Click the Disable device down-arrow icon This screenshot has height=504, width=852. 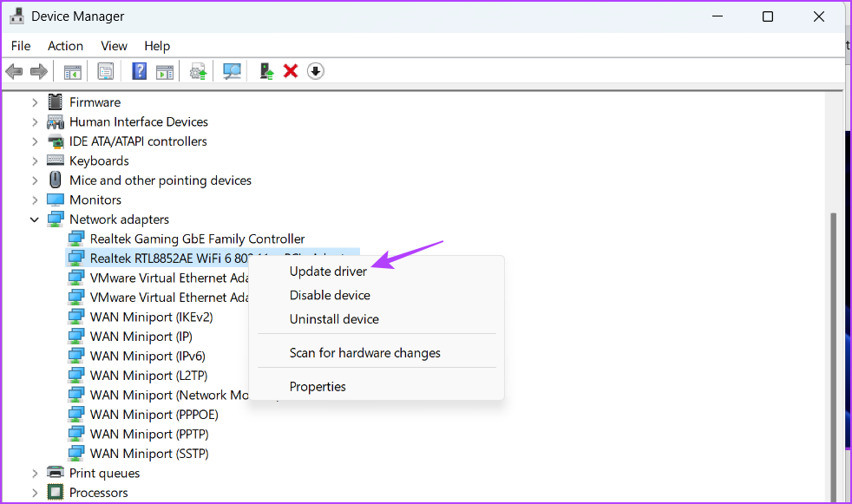(315, 71)
